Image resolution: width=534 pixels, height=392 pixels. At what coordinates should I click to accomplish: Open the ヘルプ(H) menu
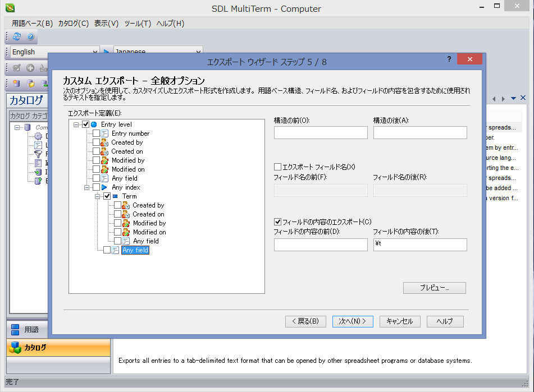170,24
